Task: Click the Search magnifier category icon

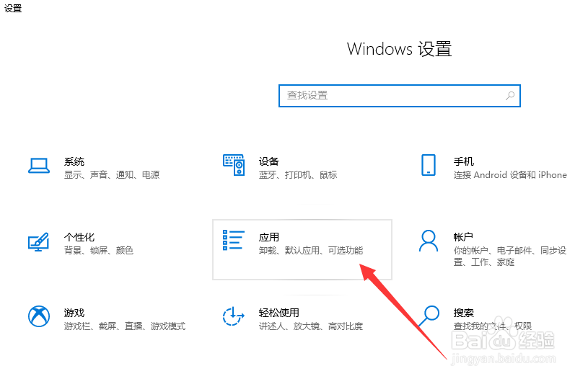Action: click(429, 316)
